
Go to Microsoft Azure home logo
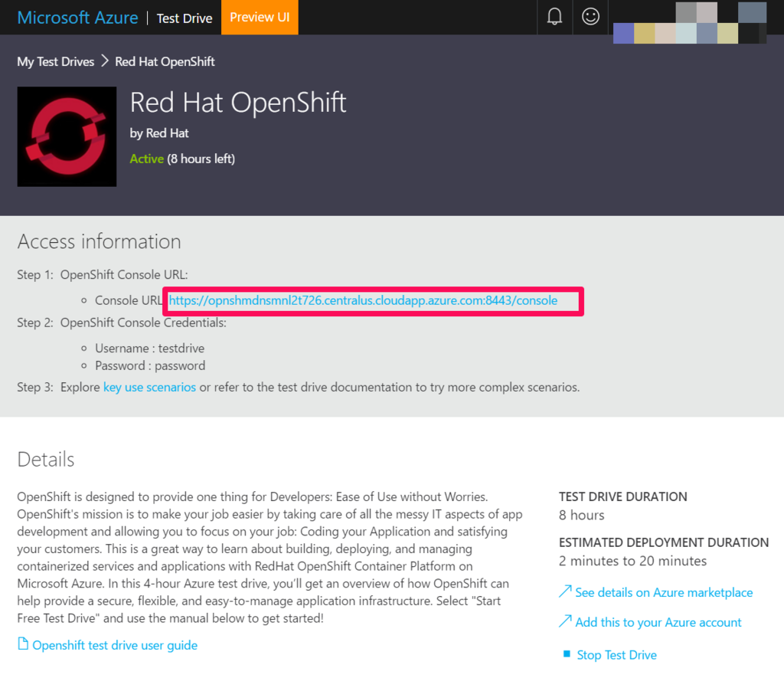tap(77, 18)
